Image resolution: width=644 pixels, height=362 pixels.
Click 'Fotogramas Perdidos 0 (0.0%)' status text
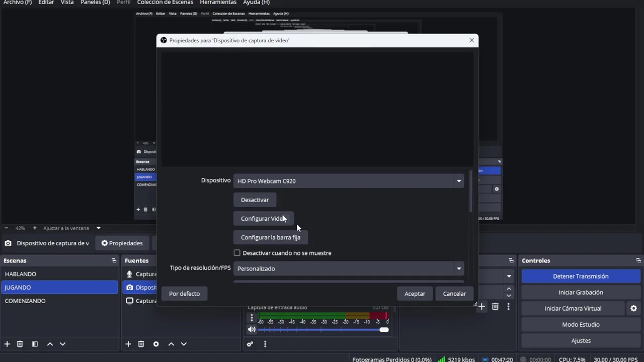tap(391, 359)
